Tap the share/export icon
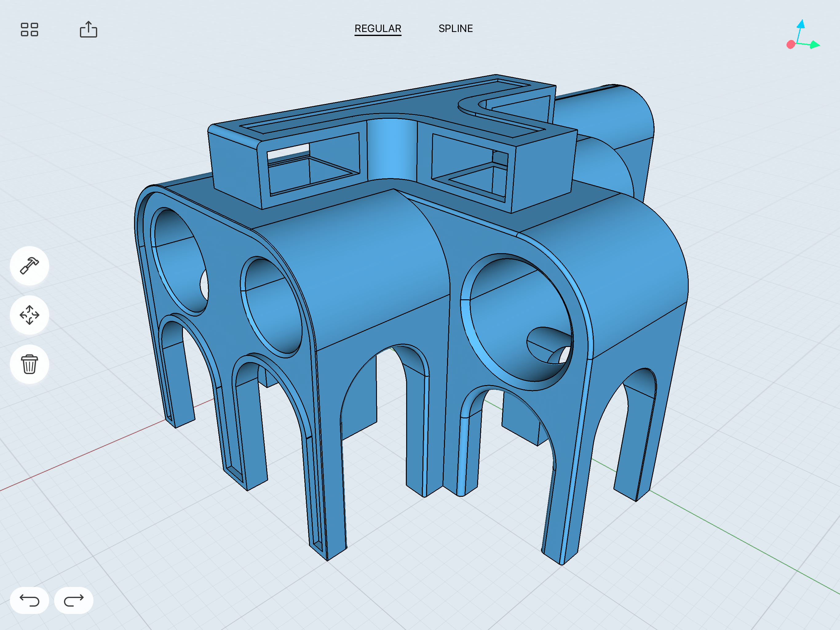Screen dimensions: 840x630 (88, 29)
